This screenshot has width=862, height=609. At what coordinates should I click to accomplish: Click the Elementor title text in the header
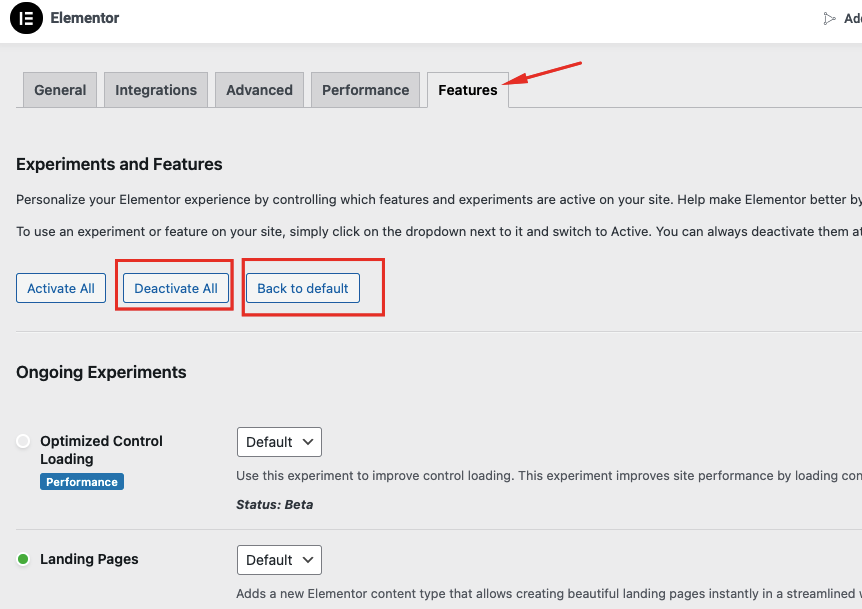(x=83, y=17)
